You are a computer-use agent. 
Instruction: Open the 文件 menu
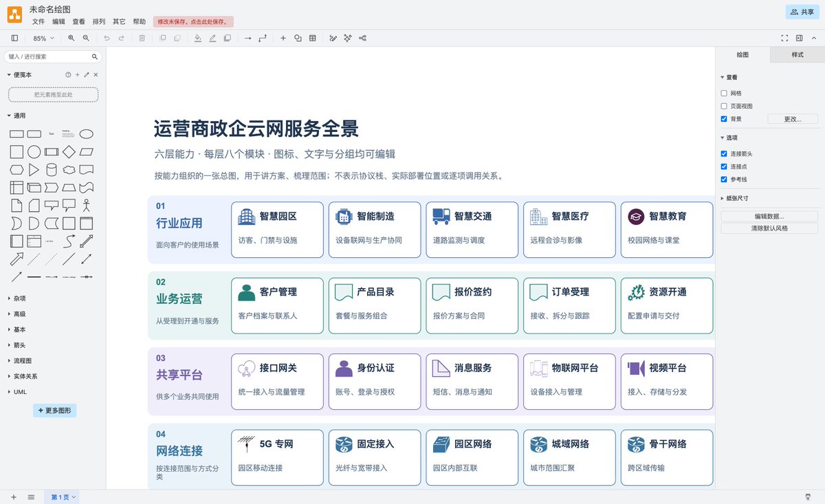(x=38, y=21)
